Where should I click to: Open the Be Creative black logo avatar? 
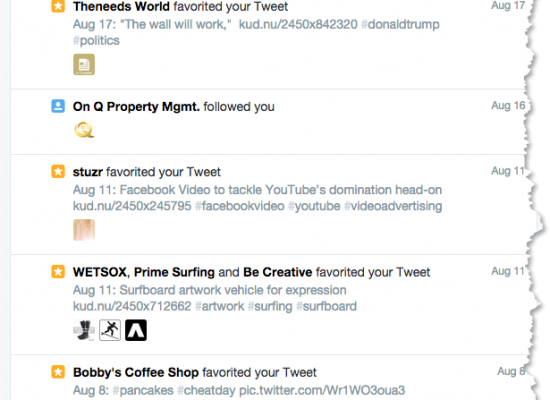(136, 330)
